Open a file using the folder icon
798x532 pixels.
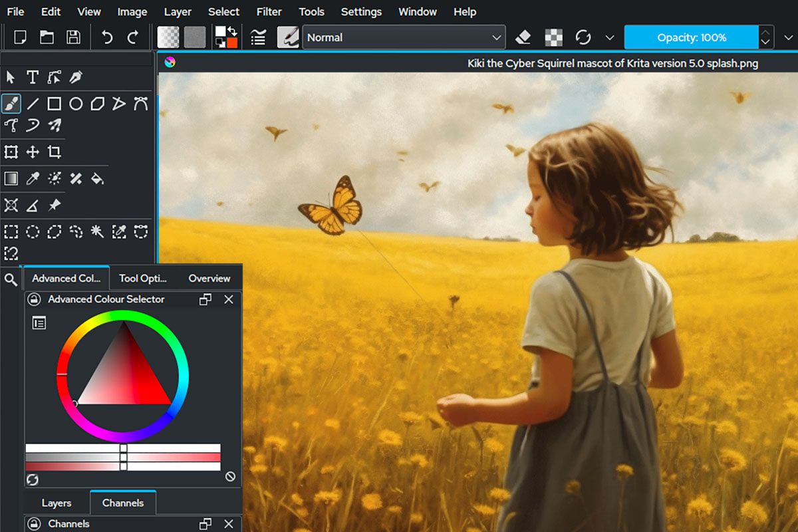(x=47, y=37)
